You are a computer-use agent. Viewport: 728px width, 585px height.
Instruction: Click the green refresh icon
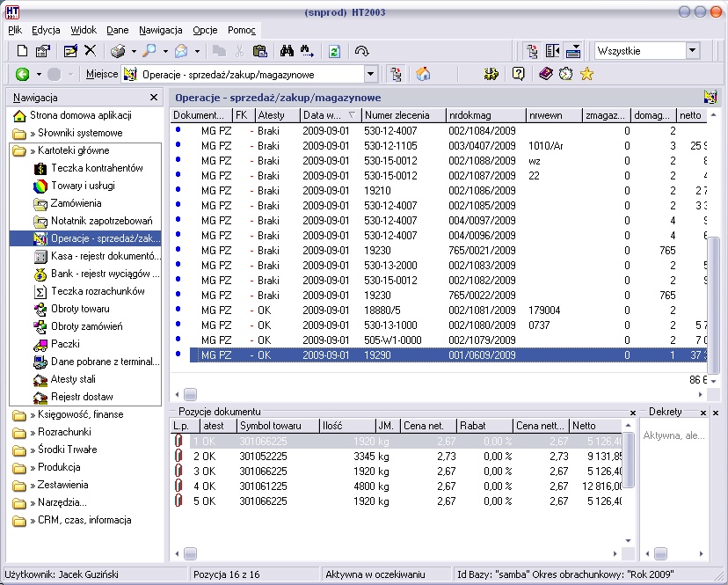tap(334, 51)
